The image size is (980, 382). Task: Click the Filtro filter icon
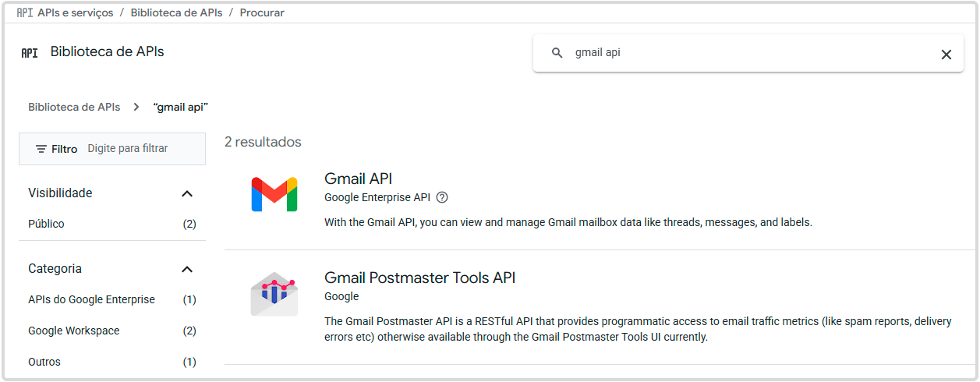[41, 149]
